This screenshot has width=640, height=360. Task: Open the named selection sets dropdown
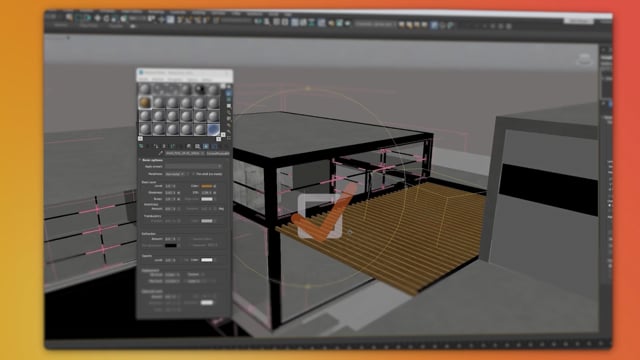(x=236, y=20)
